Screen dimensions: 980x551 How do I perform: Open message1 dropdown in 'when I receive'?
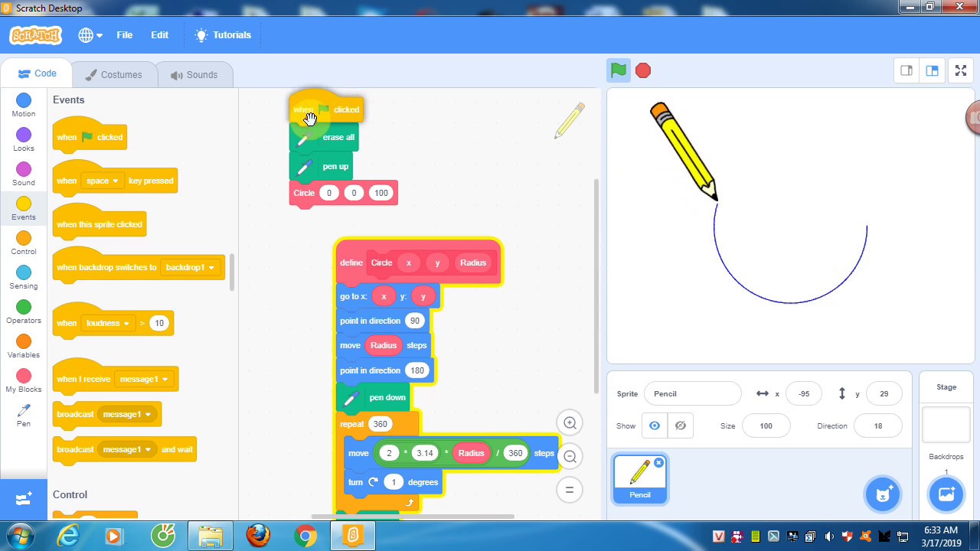point(142,379)
